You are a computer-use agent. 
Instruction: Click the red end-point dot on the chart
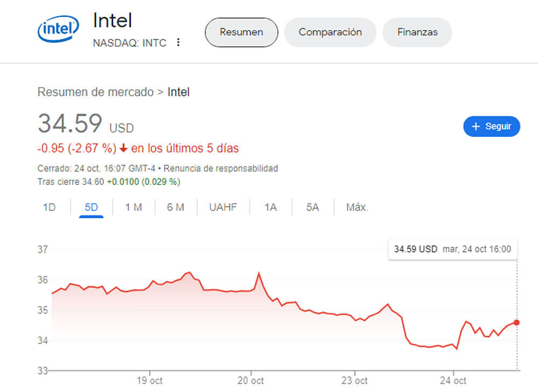pyautogui.click(x=516, y=323)
